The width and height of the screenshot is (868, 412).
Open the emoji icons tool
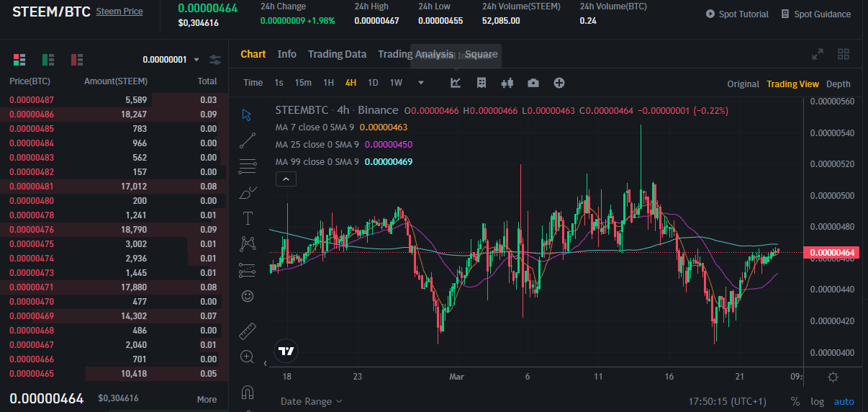(248, 296)
